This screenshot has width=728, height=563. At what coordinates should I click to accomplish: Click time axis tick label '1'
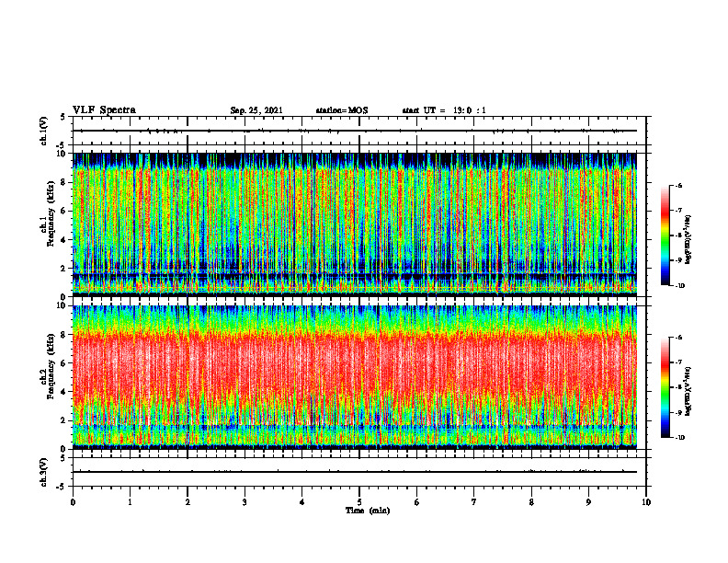point(130,502)
